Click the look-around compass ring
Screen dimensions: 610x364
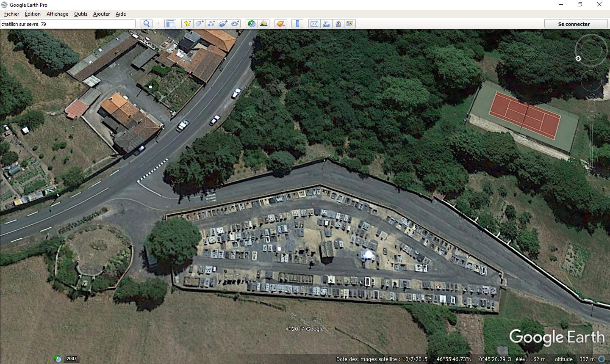[591, 50]
